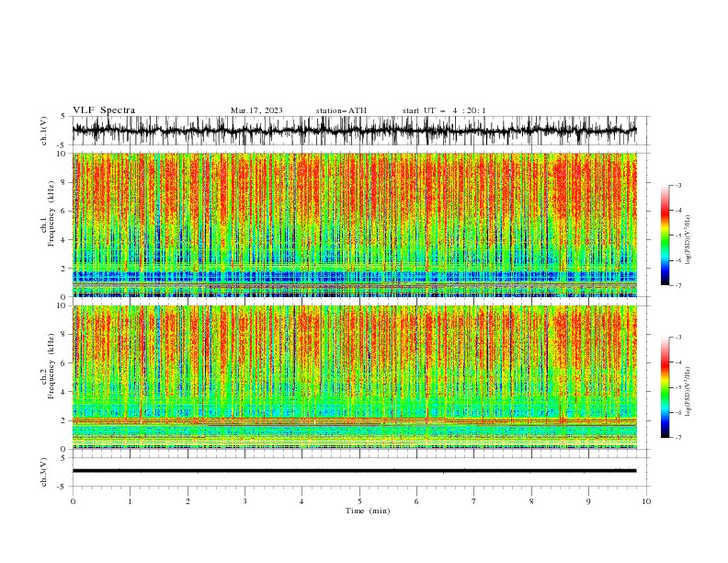This screenshot has width=728, height=563.
Task: Click the ch.2 spectrogram plot area
Action: click(x=354, y=377)
